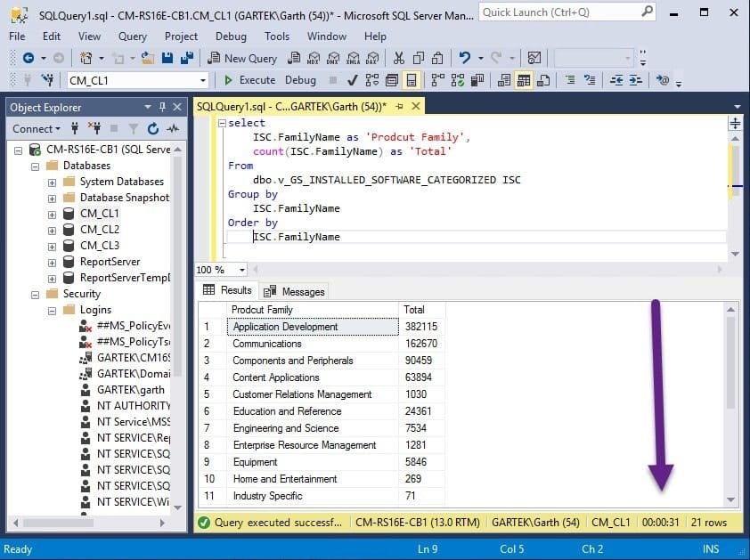Click the Increase Indent icon
Image resolution: width=750 pixels, height=560 pixels.
636,80
